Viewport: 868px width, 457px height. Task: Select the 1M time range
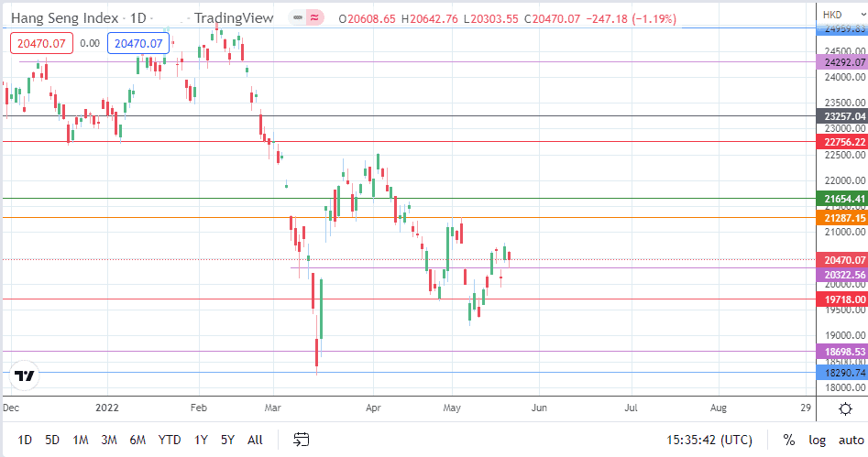click(81, 440)
